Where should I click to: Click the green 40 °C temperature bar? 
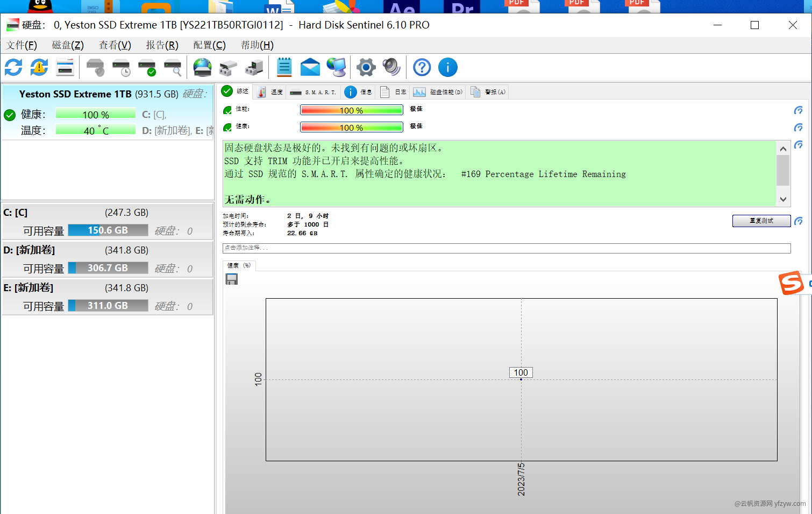coord(96,130)
